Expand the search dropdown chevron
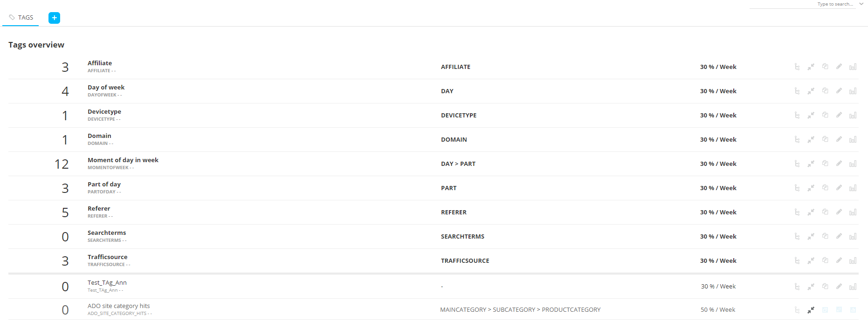 point(861,4)
